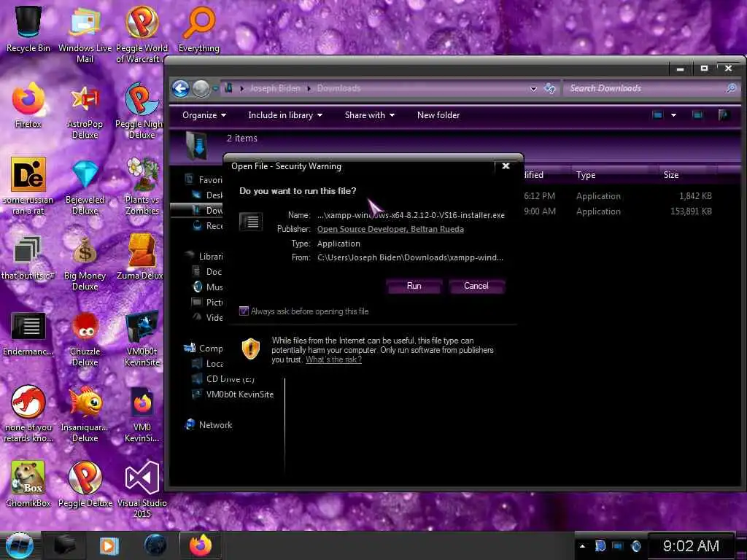The image size is (747, 560).
Task: Open VM0b0t KevinSite desktop icon
Action: coord(142,338)
